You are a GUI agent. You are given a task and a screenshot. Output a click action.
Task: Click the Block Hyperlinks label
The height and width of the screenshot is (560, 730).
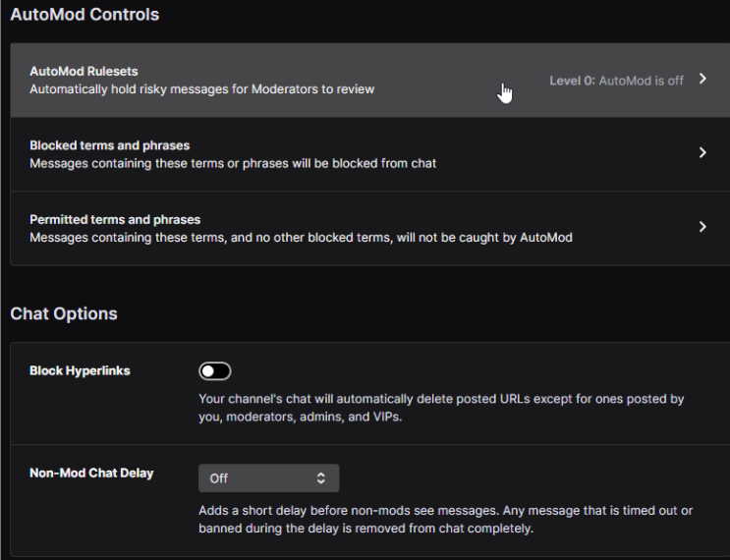point(80,370)
